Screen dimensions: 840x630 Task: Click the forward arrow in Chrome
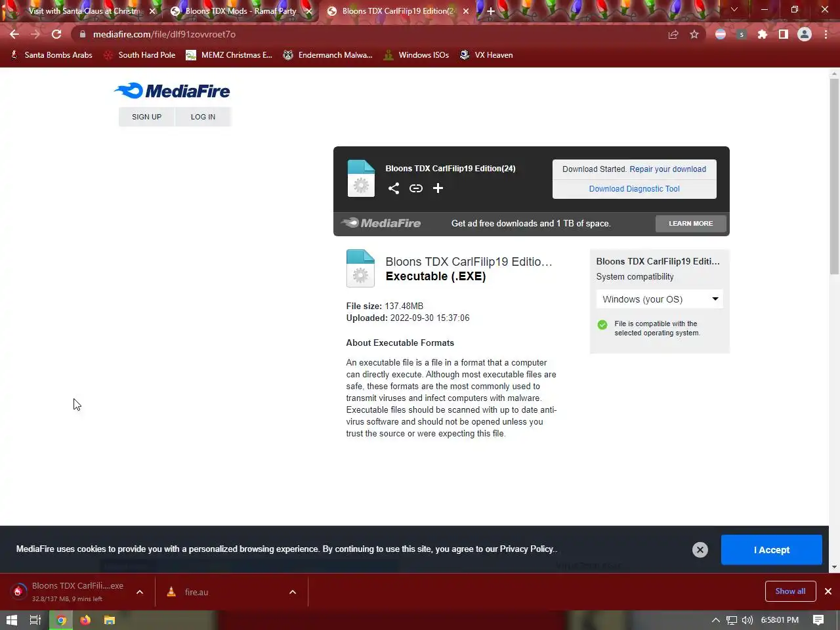[35, 34]
